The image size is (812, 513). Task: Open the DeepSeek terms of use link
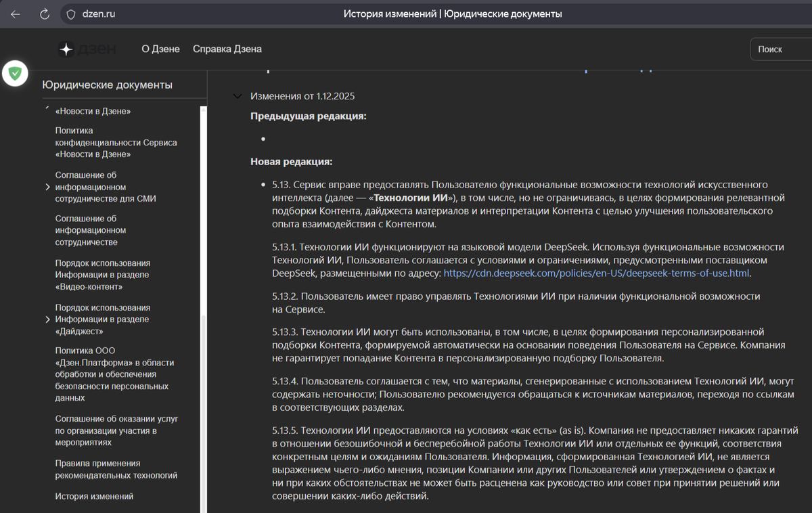[x=597, y=273]
